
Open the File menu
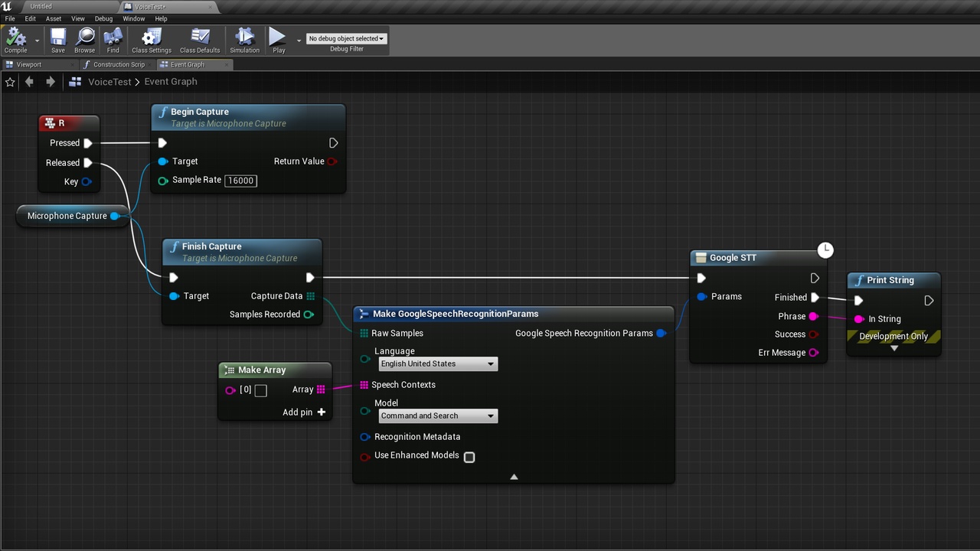(x=10, y=18)
